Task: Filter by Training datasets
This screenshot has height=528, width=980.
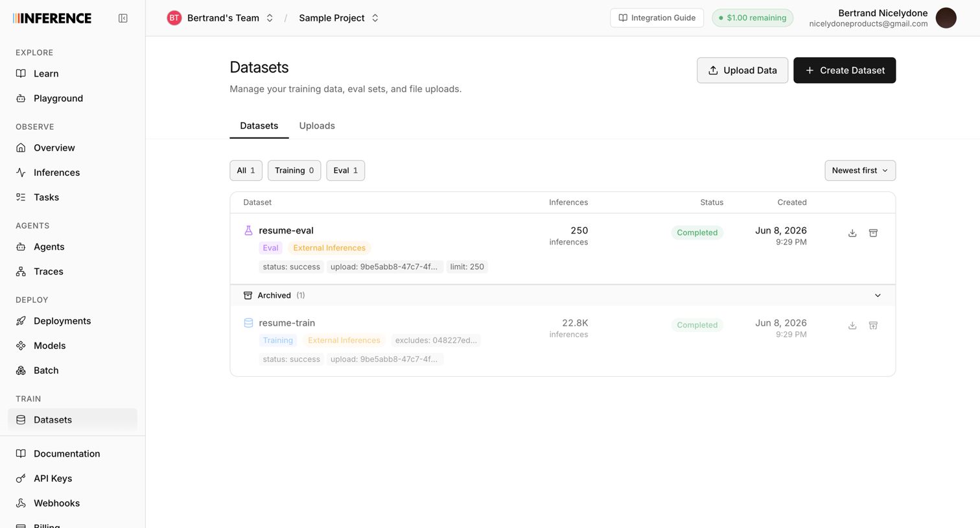Action: (294, 171)
